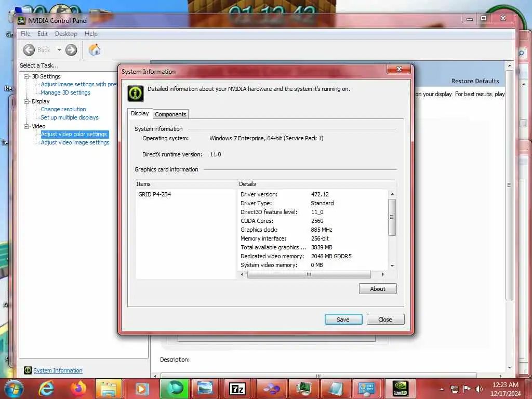Click the details list scroll up arrow
The image size is (532, 399).
pos(392,194)
